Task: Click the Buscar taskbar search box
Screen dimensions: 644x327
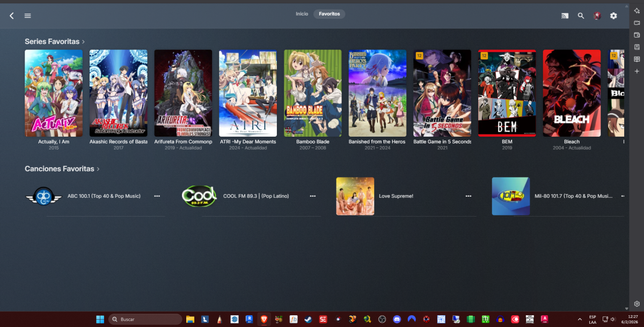Action: tap(145, 319)
